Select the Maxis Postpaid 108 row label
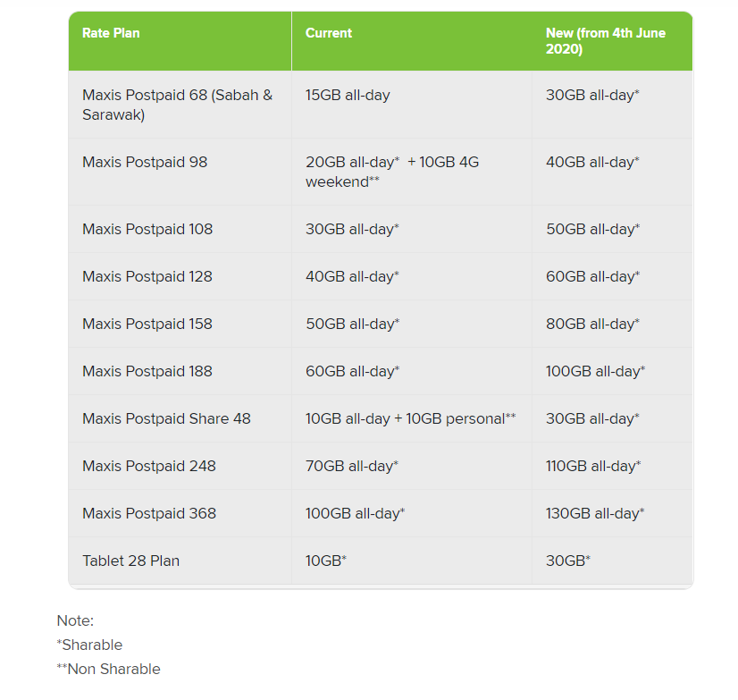The image size is (738, 700). [147, 229]
